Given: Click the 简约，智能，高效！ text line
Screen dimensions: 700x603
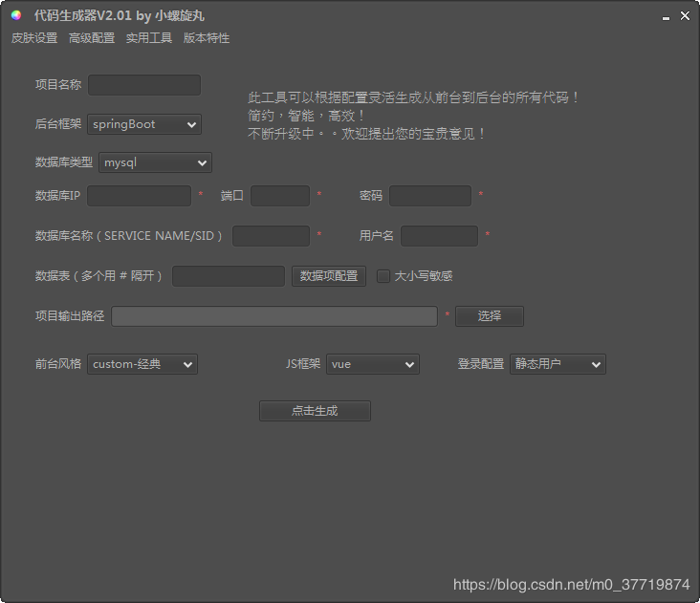Looking at the screenshot, I should pyautogui.click(x=306, y=116).
